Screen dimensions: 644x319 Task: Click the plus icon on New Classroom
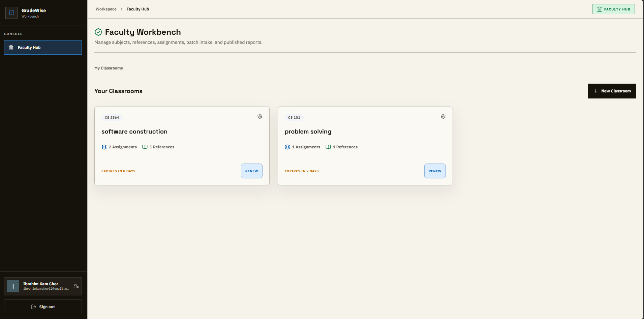[x=596, y=91]
